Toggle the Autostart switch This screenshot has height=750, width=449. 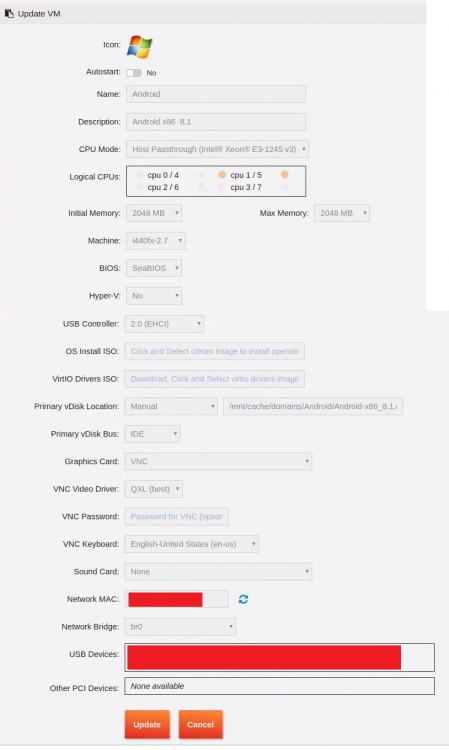tap(134, 73)
